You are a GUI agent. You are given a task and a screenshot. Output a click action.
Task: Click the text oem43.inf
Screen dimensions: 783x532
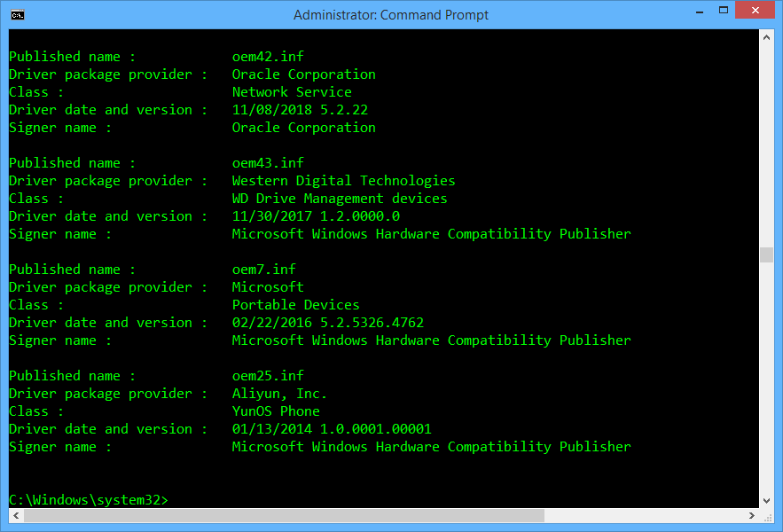click(x=268, y=163)
